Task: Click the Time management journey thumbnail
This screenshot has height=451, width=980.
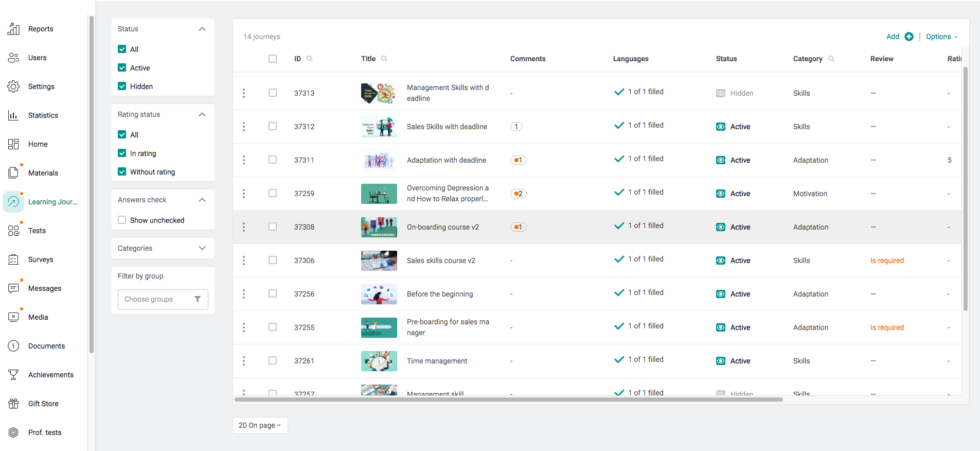Action: (379, 361)
